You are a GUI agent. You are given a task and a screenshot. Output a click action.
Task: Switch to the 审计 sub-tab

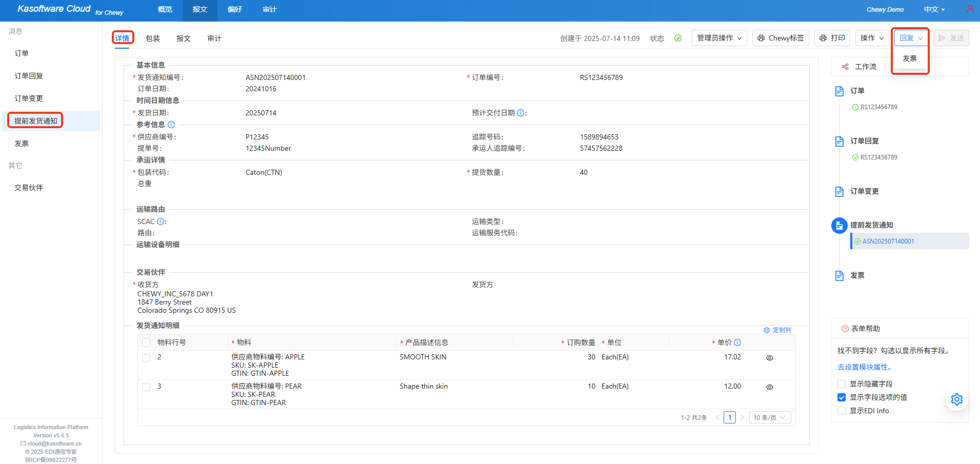(x=214, y=38)
